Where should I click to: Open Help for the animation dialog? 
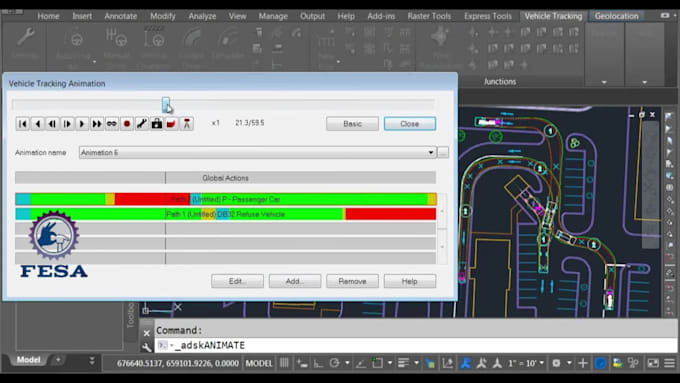pos(409,281)
